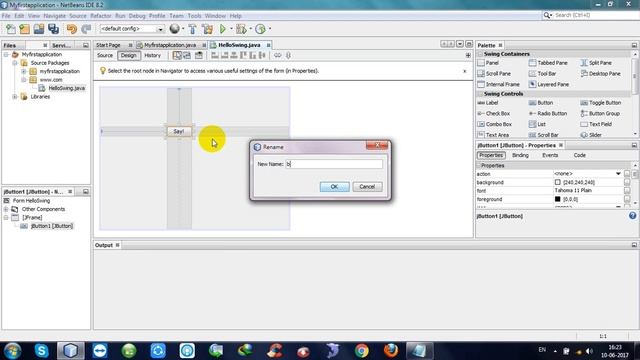Pick the Toggle Button palette item
Viewport: 640px width, 360px height.
point(600,103)
